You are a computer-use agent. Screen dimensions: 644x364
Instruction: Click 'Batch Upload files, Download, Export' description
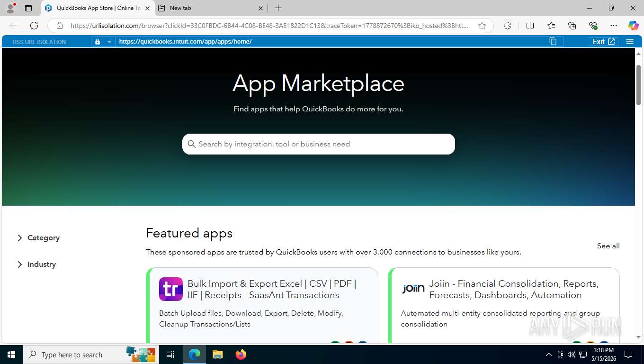[x=251, y=318]
